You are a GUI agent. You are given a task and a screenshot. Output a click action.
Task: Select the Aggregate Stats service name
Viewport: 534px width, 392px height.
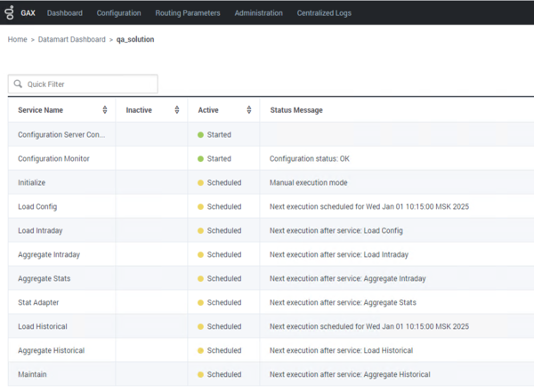(44, 278)
